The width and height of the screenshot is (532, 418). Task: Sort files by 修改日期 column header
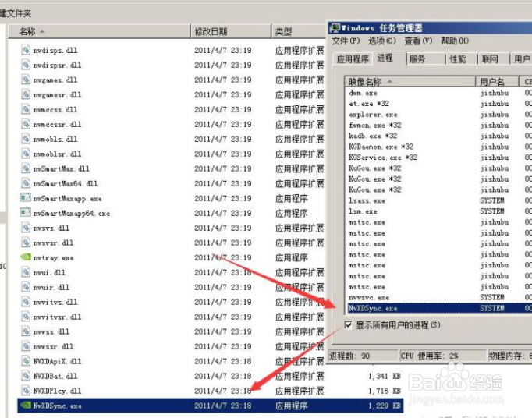[x=231, y=31]
